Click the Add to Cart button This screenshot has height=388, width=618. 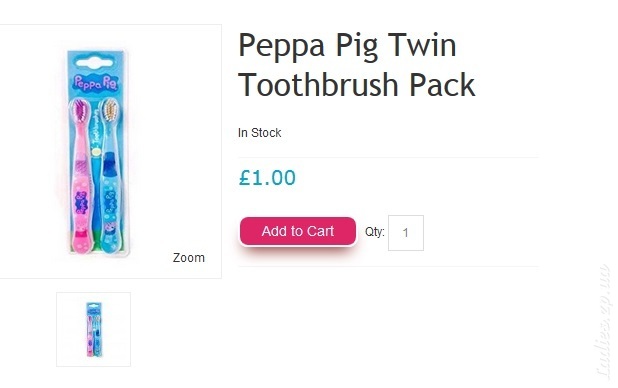tap(298, 231)
